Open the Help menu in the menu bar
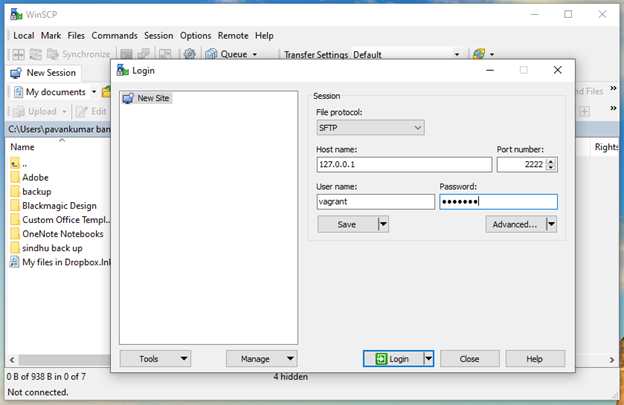Screen dimensions: 624x405 (264, 35)
